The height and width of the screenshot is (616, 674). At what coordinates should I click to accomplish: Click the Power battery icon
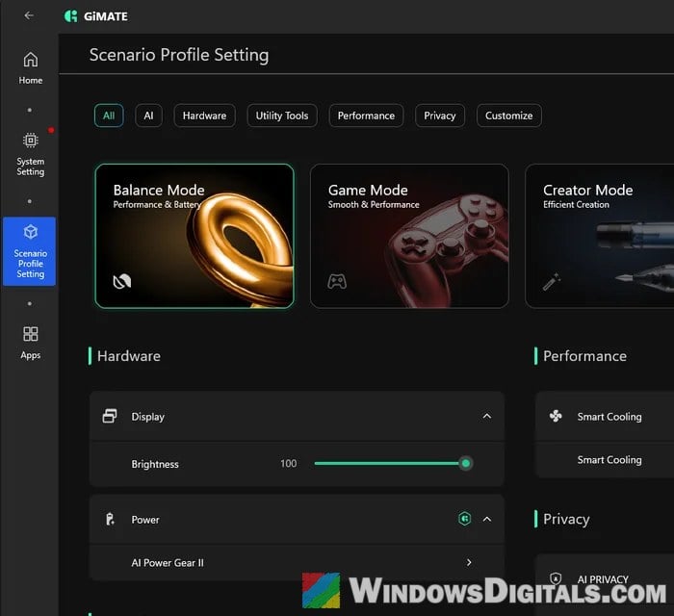pyautogui.click(x=110, y=520)
